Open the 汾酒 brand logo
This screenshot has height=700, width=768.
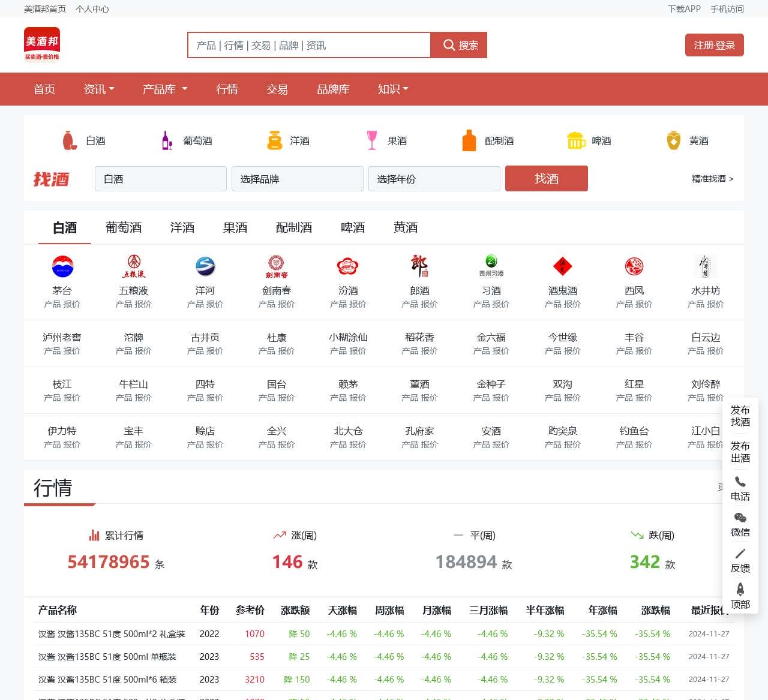(348, 266)
